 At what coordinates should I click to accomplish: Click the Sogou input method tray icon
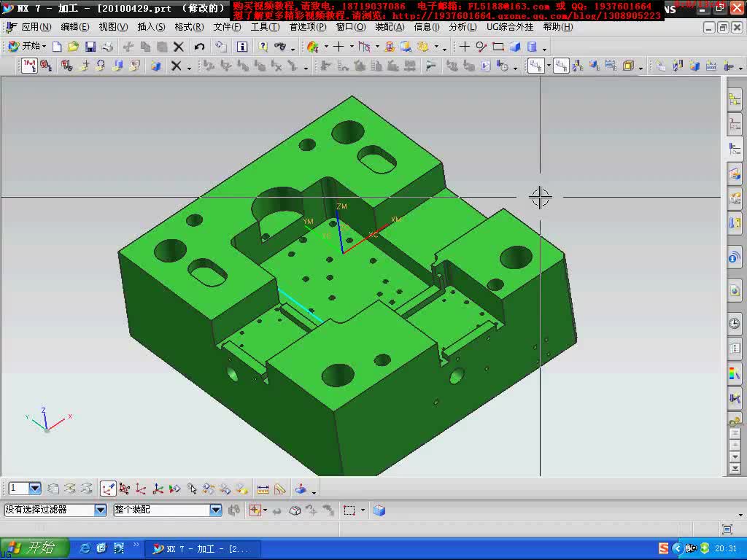click(664, 548)
